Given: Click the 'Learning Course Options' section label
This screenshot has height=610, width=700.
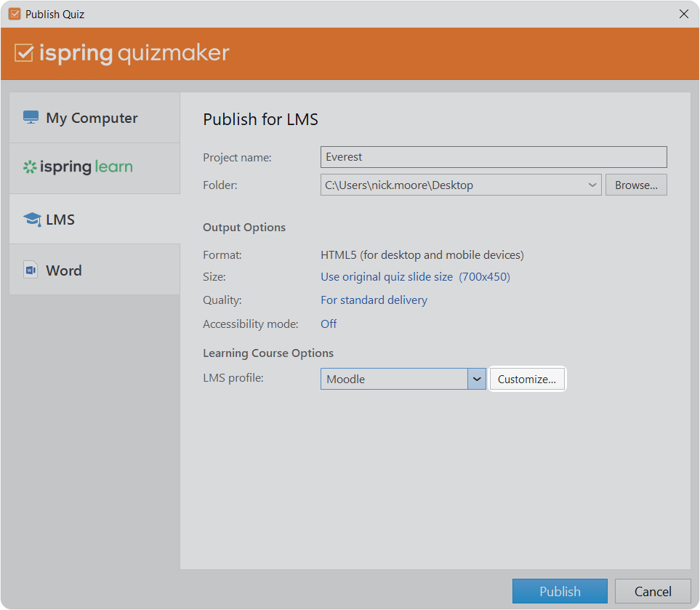Looking at the screenshot, I should pyautogui.click(x=268, y=353).
